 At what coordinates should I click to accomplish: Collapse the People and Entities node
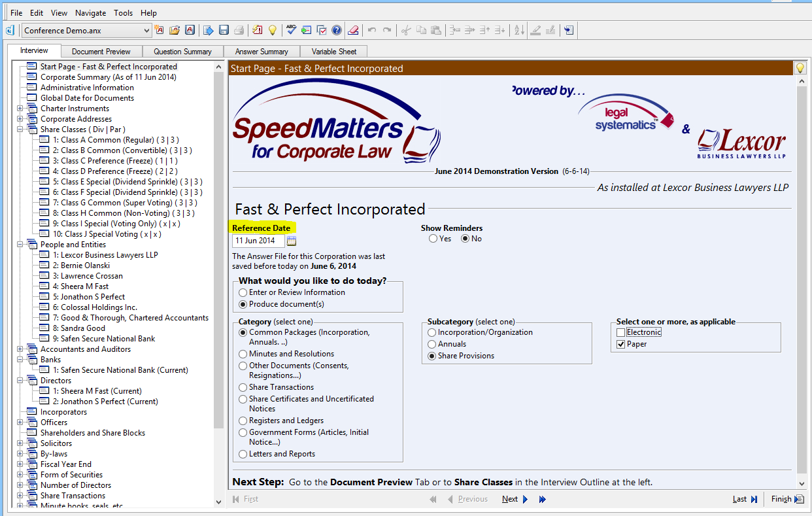20,245
